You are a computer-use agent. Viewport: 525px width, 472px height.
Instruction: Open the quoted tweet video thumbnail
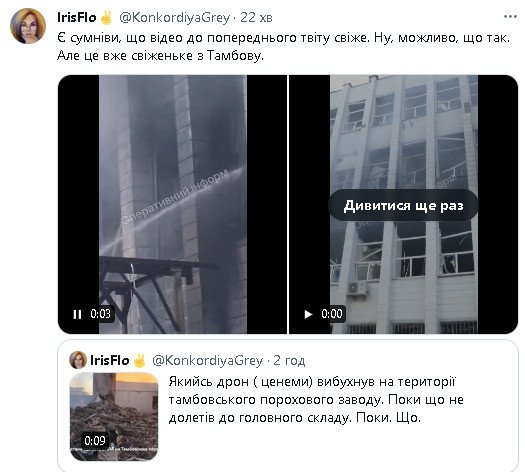click(x=114, y=416)
